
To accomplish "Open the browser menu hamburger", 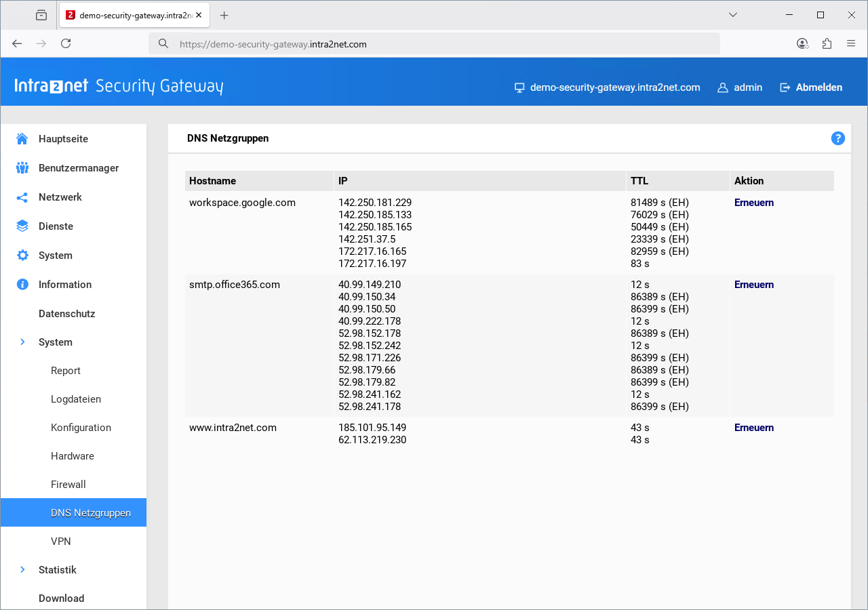I will click(851, 43).
